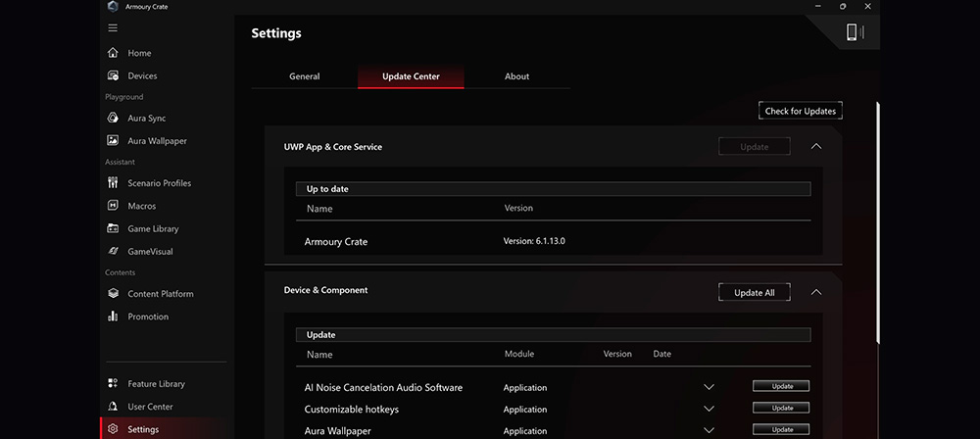Open the Aura Sync label in sidebar

(147, 119)
